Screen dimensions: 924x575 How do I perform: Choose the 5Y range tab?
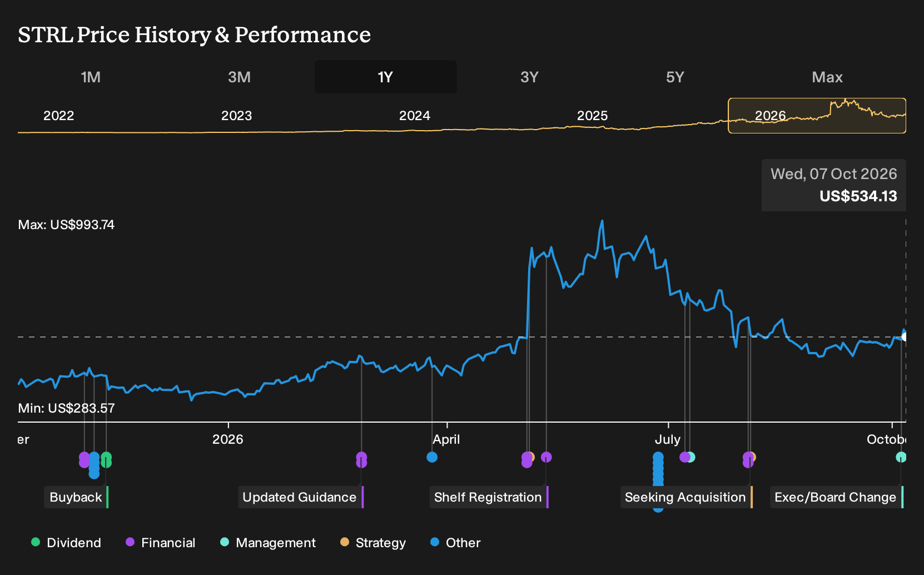click(675, 77)
